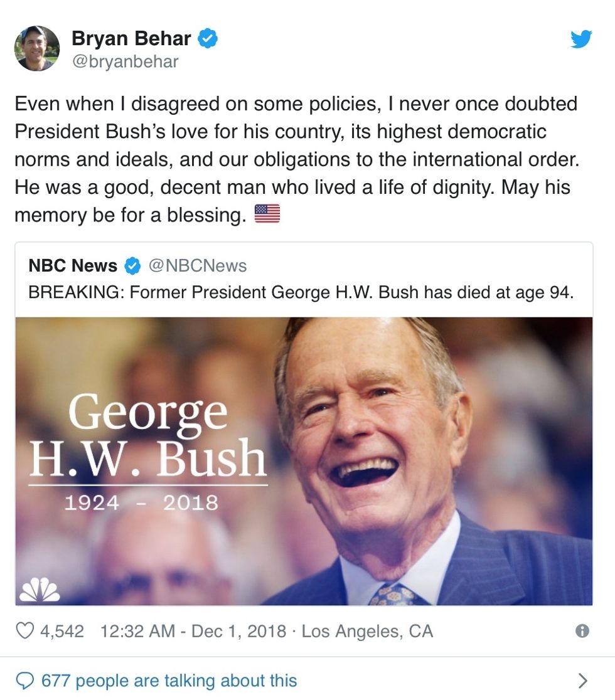Open the NBC News account name
Image resolution: width=615 pixels, height=700 pixels.
pos(73,266)
